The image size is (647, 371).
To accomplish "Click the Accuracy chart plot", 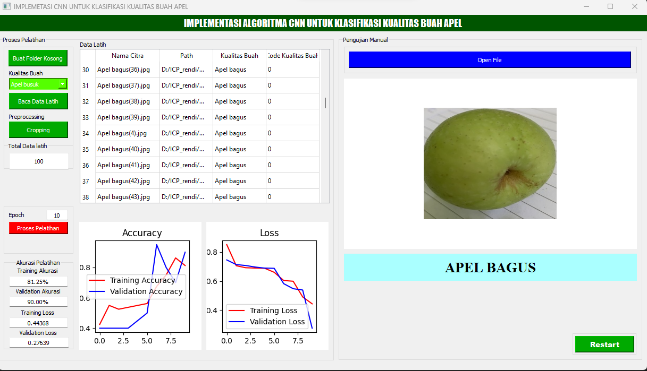I will [x=142, y=286].
